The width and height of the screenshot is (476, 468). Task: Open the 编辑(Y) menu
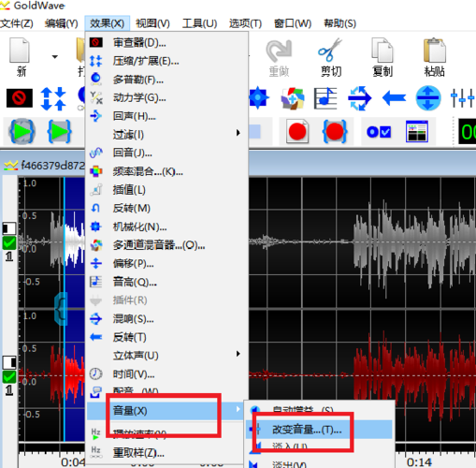61,23
